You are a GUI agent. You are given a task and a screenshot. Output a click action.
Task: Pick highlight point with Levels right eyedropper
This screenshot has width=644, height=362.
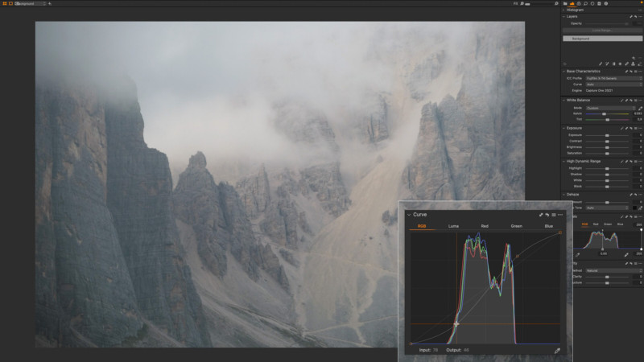(626, 255)
